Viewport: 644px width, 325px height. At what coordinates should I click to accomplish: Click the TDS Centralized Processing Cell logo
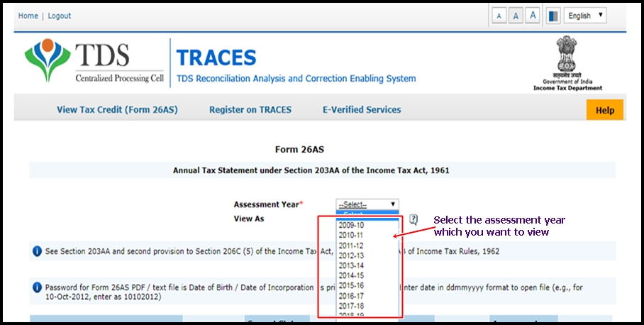(x=94, y=61)
